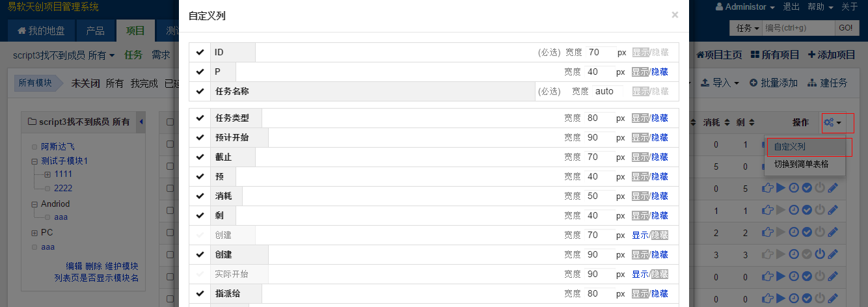The width and height of the screenshot is (868, 307).
Task: Toggle the 任务类型 column checkmark
Action: [x=200, y=118]
